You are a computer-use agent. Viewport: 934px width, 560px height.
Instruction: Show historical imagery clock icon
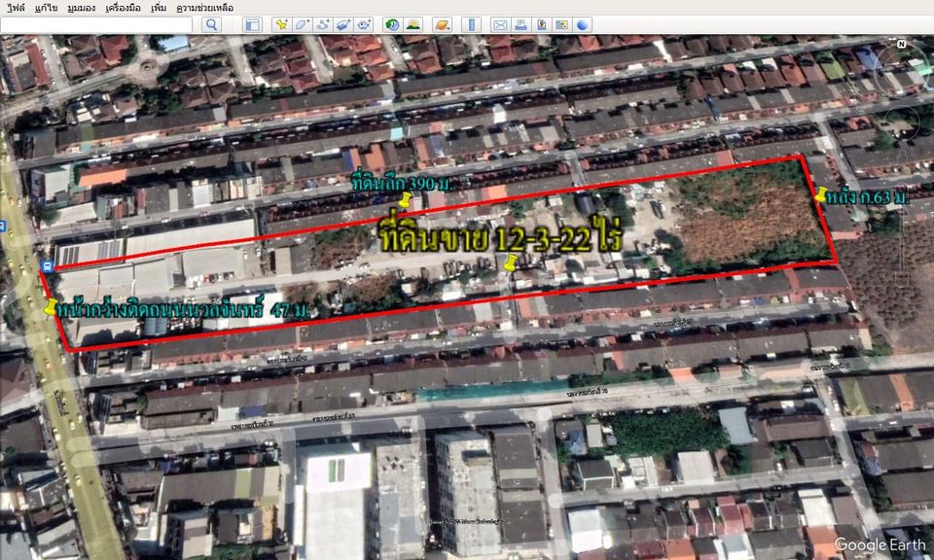tap(392, 24)
